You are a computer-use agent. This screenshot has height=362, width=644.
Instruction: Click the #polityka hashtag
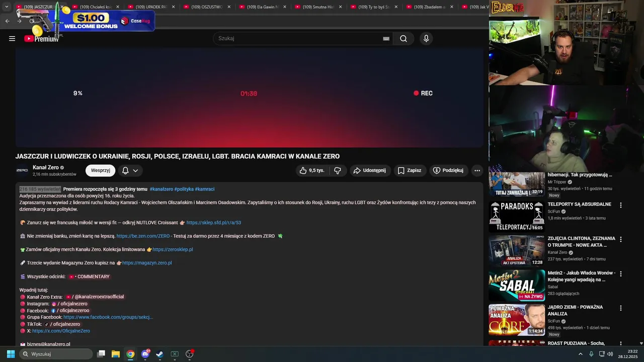(x=184, y=189)
